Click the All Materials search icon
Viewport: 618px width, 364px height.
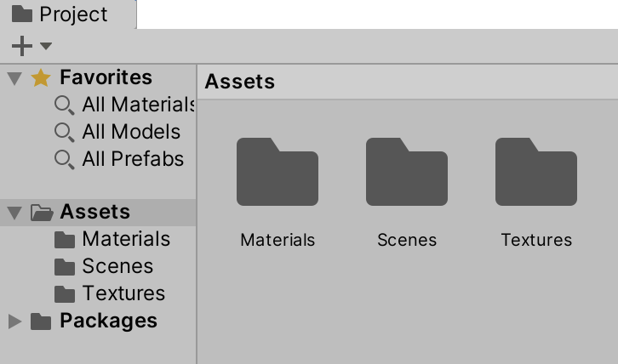point(64,105)
